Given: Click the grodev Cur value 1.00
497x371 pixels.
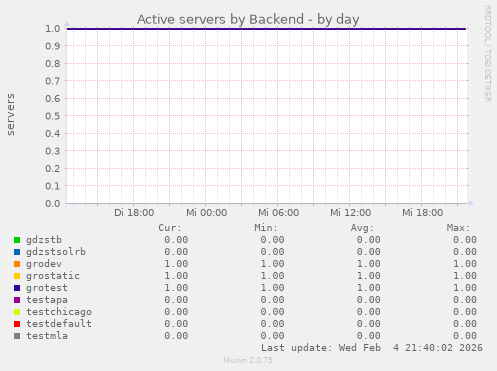Looking at the screenshot, I should point(176,264).
